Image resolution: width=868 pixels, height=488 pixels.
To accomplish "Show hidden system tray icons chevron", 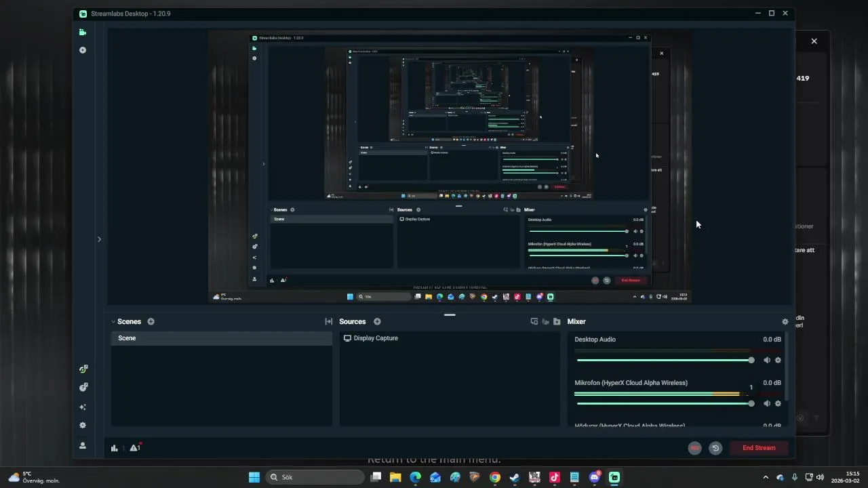I will click(x=767, y=477).
